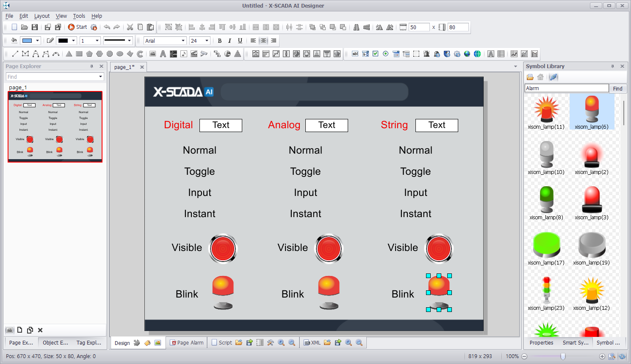Open the XML view

click(x=313, y=343)
